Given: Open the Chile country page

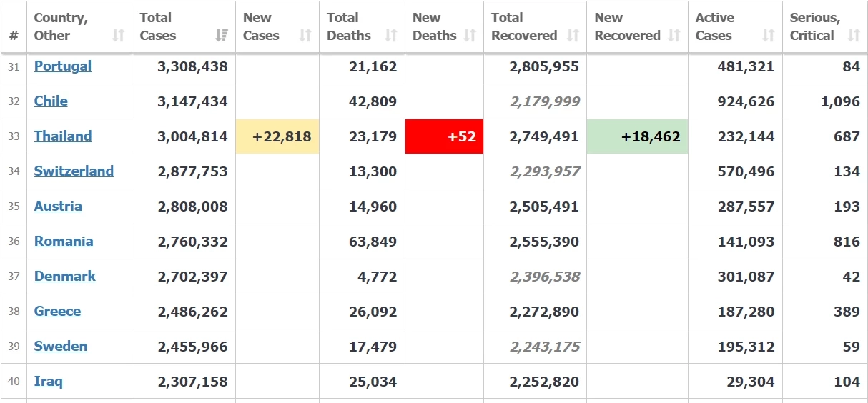Looking at the screenshot, I should click(x=51, y=101).
